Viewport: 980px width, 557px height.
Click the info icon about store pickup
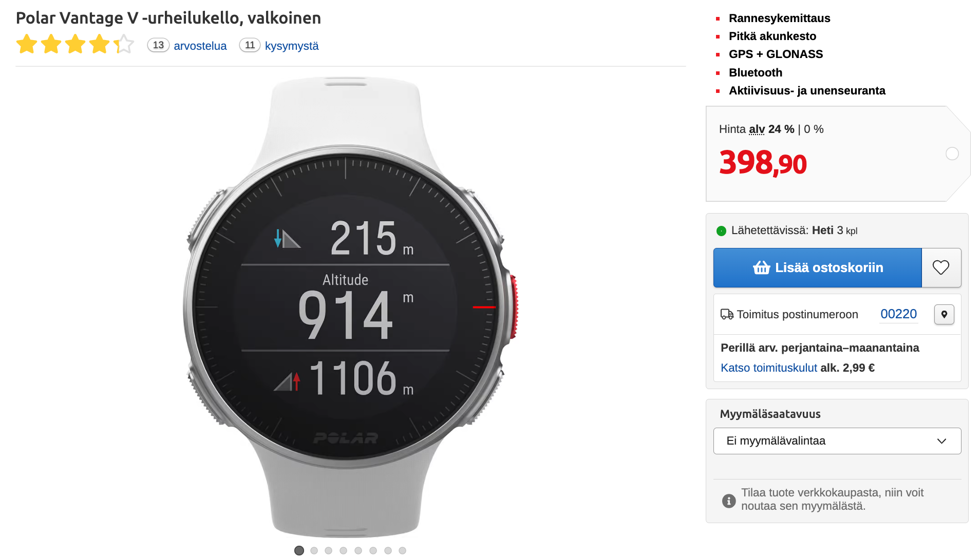coord(728,501)
